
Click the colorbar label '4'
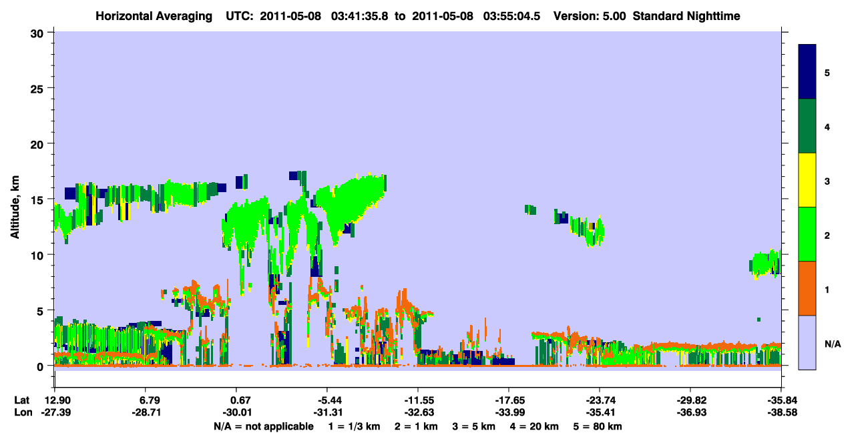827,126
